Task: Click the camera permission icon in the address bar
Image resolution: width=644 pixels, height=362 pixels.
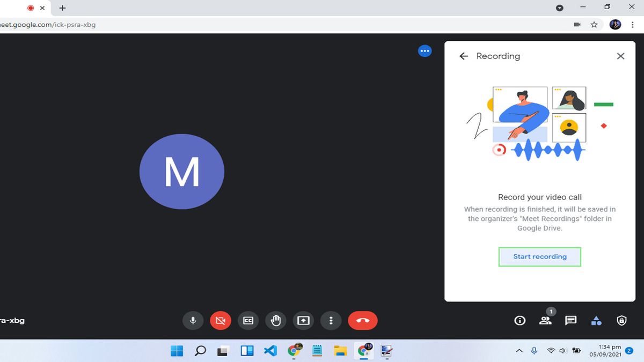Action: click(577, 25)
